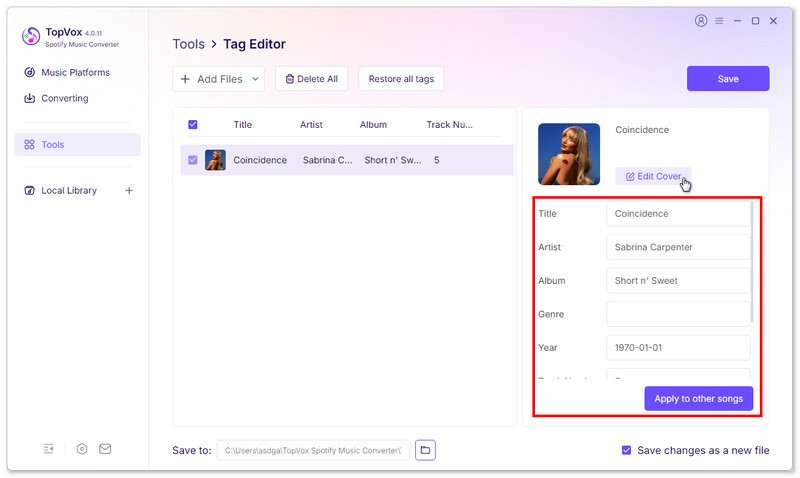Uncheck the Coincidence row checkbox
The image size is (800, 478).
[x=193, y=160]
